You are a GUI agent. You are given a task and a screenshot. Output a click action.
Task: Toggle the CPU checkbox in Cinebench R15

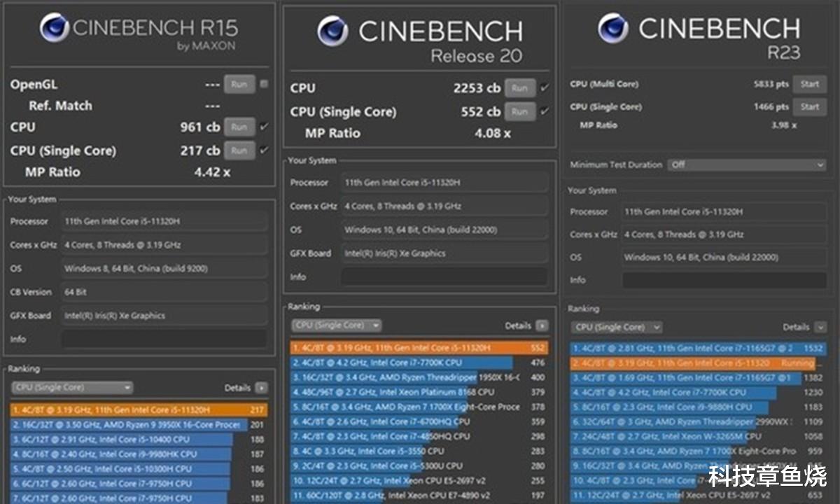(x=264, y=127)
